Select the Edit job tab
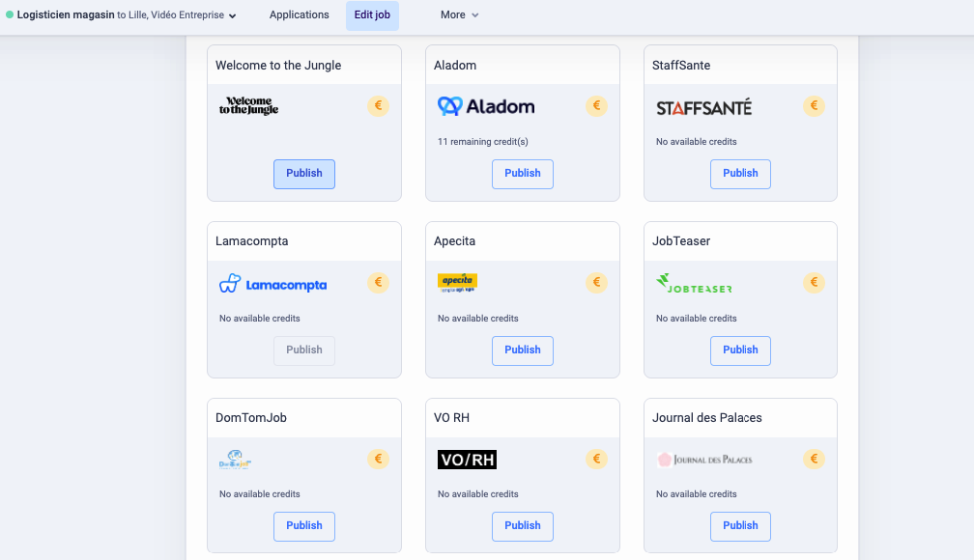The width and height of the screenshot is (974, 560). [372, 15]
